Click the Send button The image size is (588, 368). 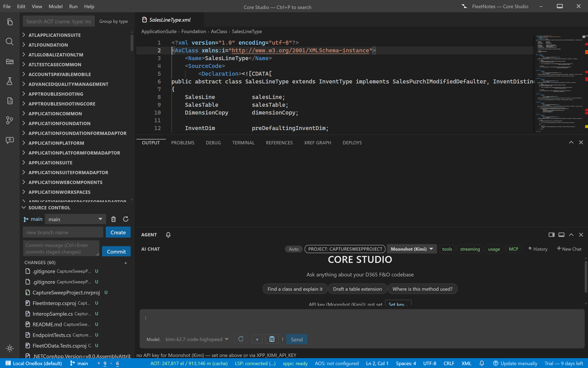[x=297, y=339]
